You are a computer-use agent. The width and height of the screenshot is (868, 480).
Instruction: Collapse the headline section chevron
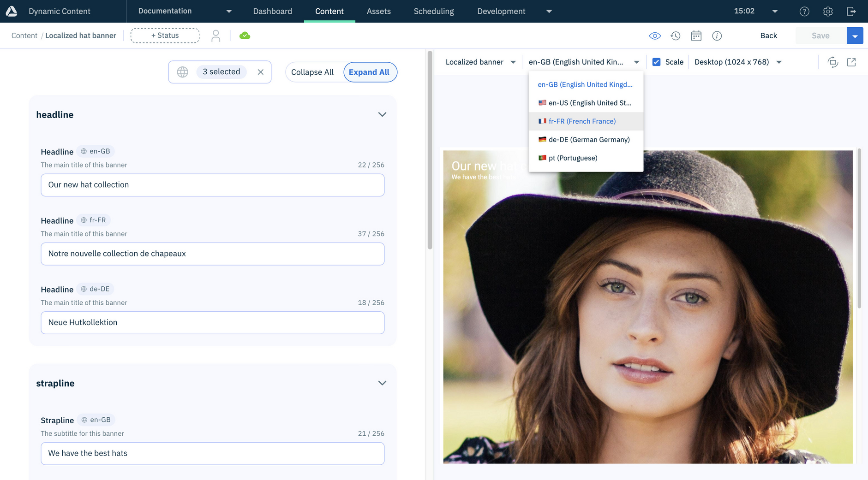pyautogui.click(x=382, y=115)
